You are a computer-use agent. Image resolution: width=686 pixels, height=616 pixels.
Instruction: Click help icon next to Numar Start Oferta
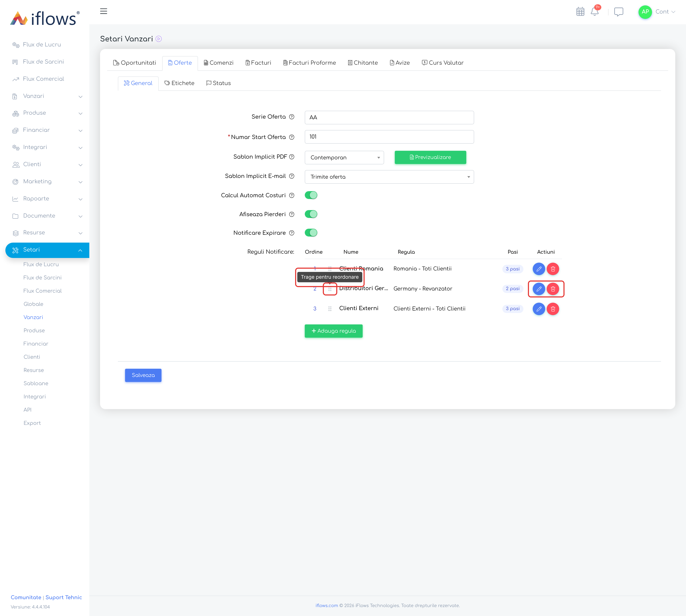[x=292, y=137]
